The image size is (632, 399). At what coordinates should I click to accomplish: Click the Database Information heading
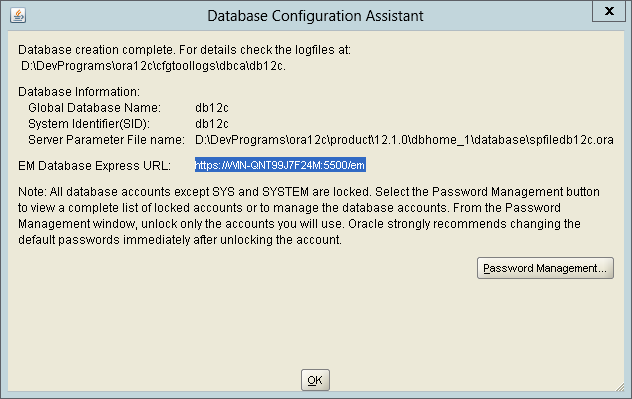click(x=79, y=92)
